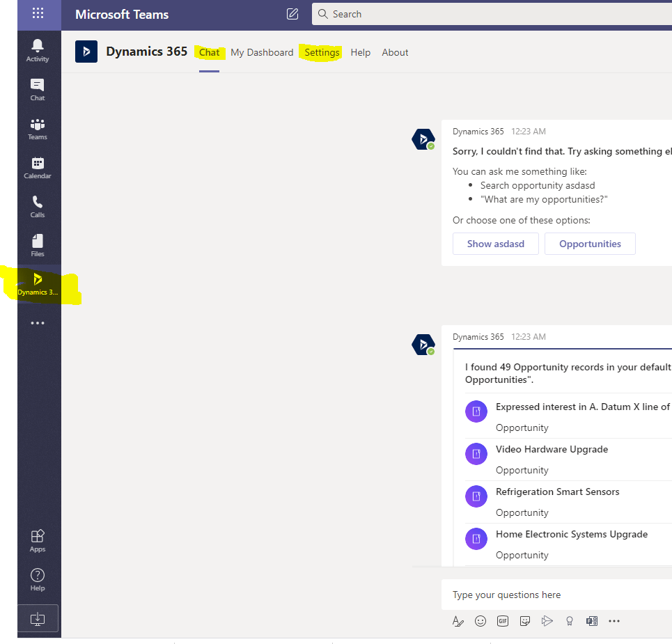This screenshot has width=672, height=644.
Task: Open the Teams list in sidebar
Action: [x=38, y=128]
